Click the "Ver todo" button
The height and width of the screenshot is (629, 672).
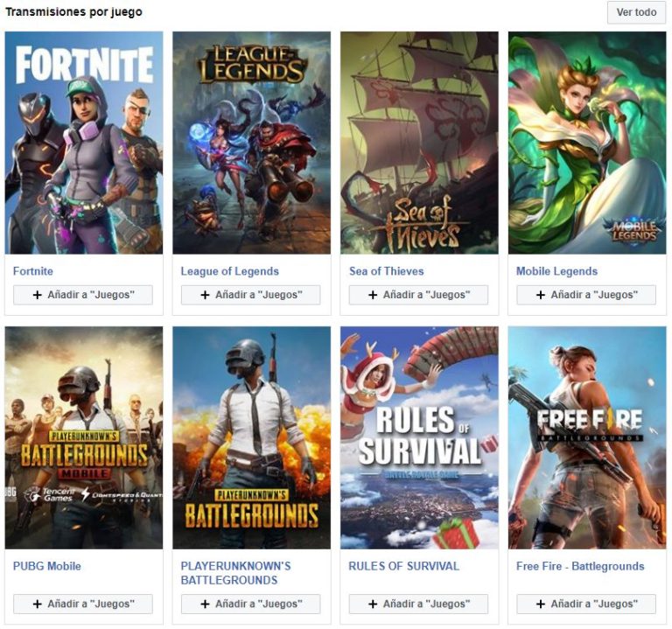[x=636, y=12]
